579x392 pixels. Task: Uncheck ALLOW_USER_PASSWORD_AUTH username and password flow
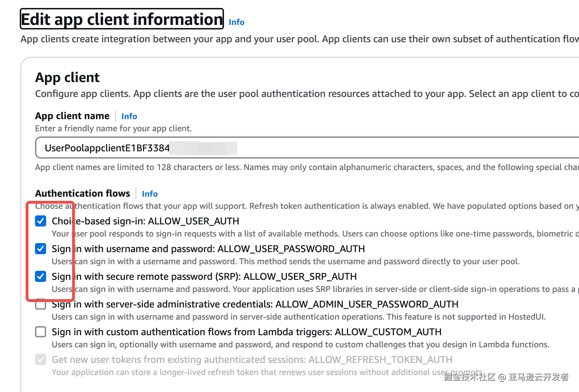tap(41, 249)
